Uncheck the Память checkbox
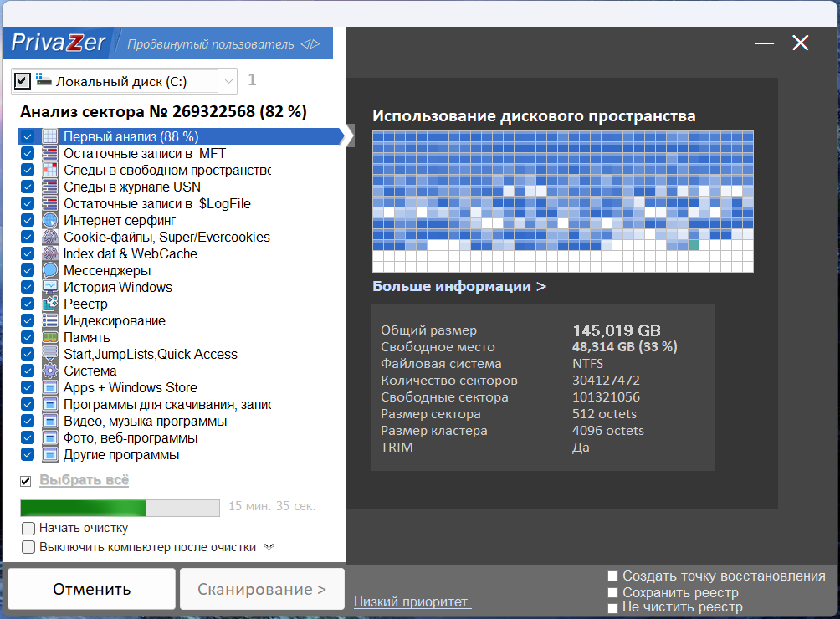The image size is (840, 619). point(28,337)
